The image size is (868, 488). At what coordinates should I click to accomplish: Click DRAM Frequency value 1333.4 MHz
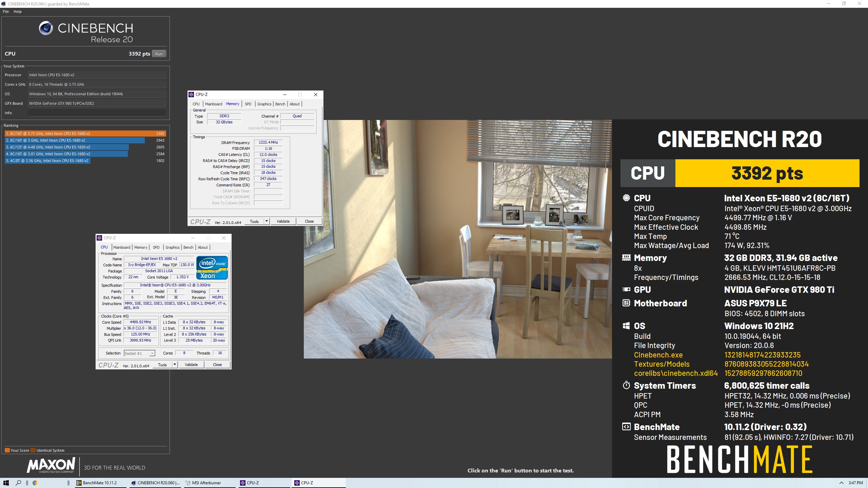pos(268,142)
